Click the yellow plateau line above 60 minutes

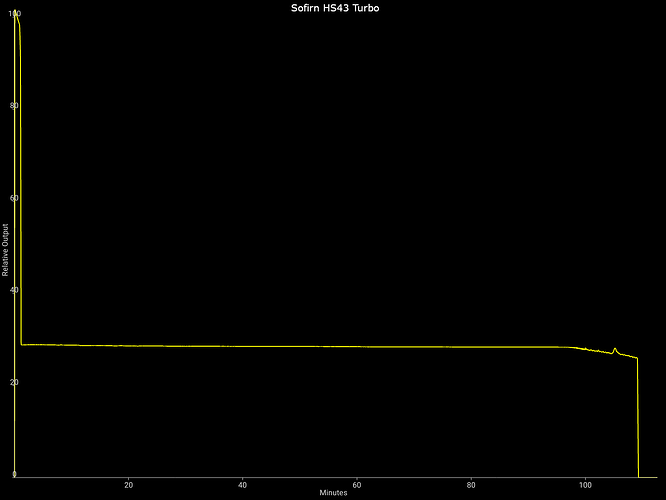[x=357, y=347]
